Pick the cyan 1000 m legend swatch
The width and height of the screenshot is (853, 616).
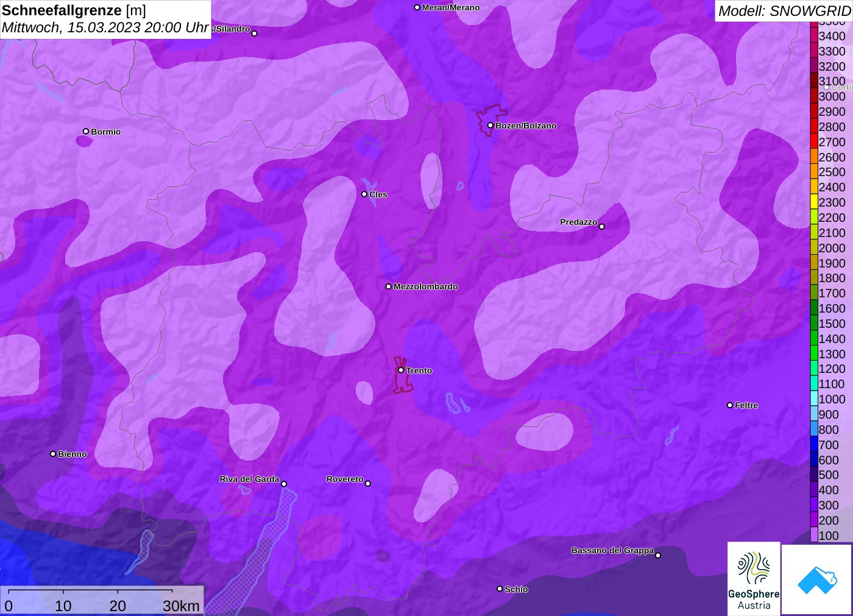pos(814,399)
